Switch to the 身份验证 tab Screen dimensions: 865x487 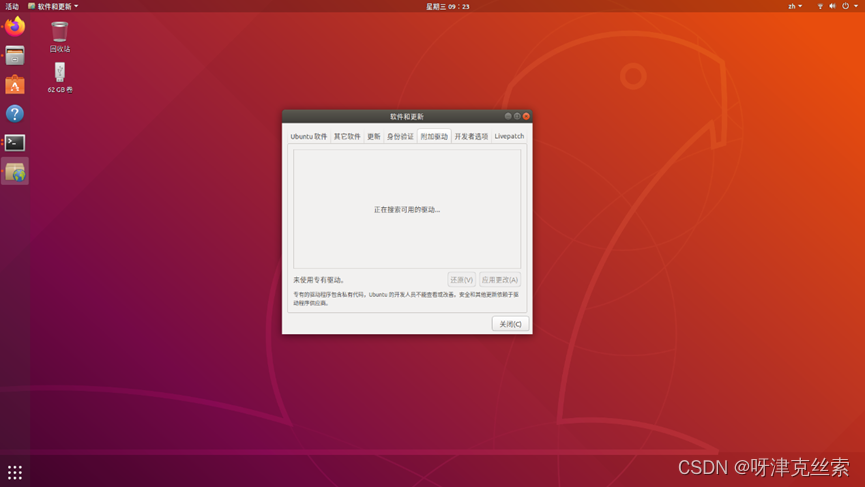click(x=400, y=136)
